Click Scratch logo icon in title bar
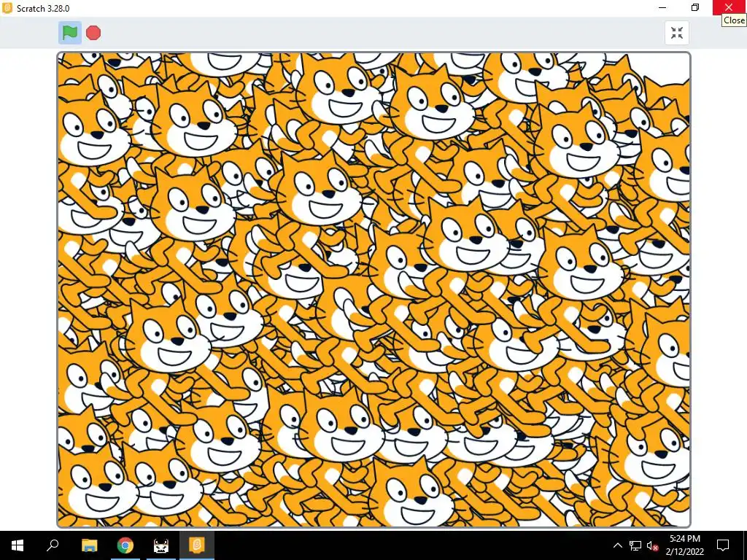This screenshot has height=560, width=747. (7, 8)
